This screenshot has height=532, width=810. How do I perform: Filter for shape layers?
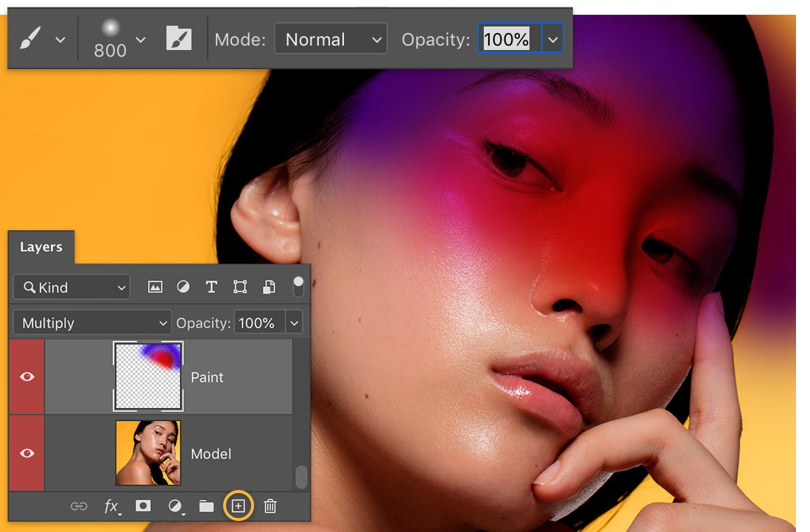240,287
